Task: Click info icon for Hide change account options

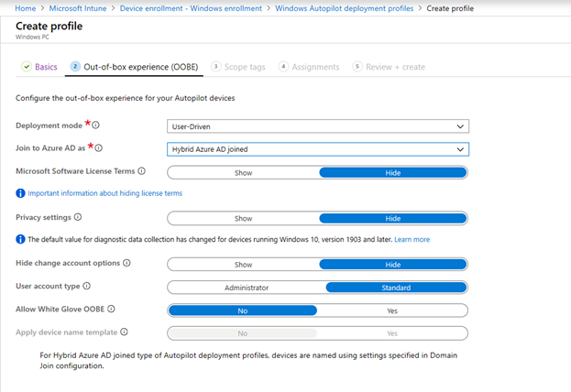Action: pos(126,264)
